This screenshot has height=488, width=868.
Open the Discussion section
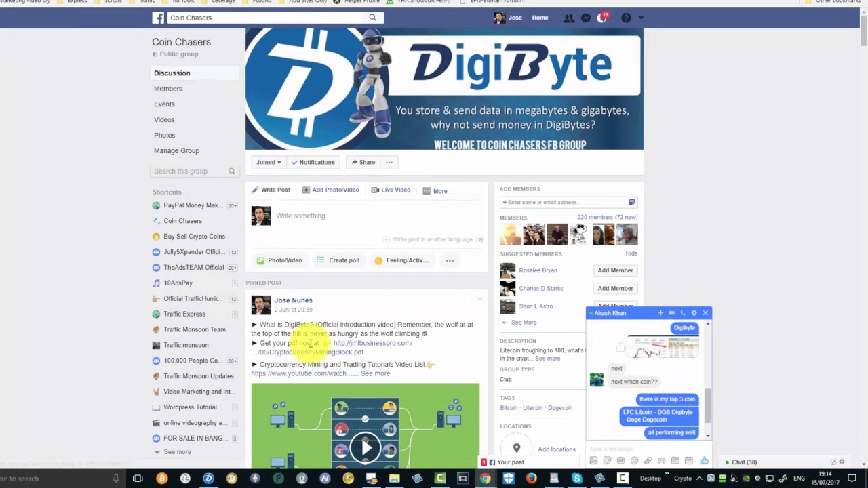[172, 73]
